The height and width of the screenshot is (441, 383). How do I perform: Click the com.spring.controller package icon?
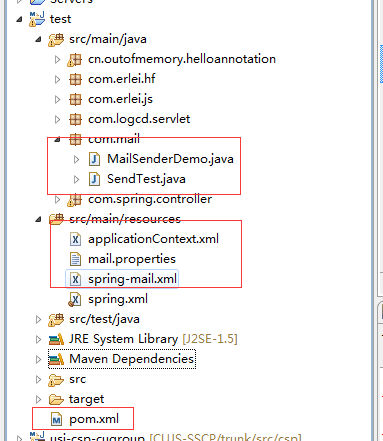(75, 200)
